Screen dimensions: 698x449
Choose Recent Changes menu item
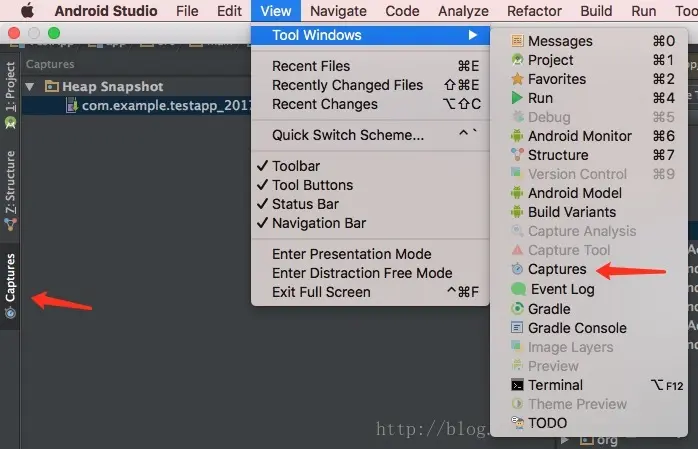370,104
